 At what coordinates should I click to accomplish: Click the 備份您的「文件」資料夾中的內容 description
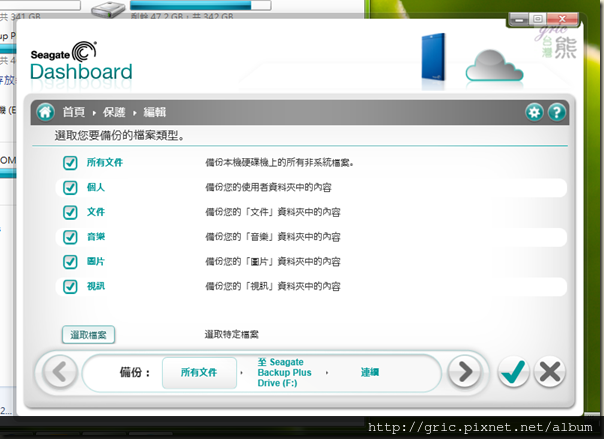pyautogui.click(x=273, y=212)
